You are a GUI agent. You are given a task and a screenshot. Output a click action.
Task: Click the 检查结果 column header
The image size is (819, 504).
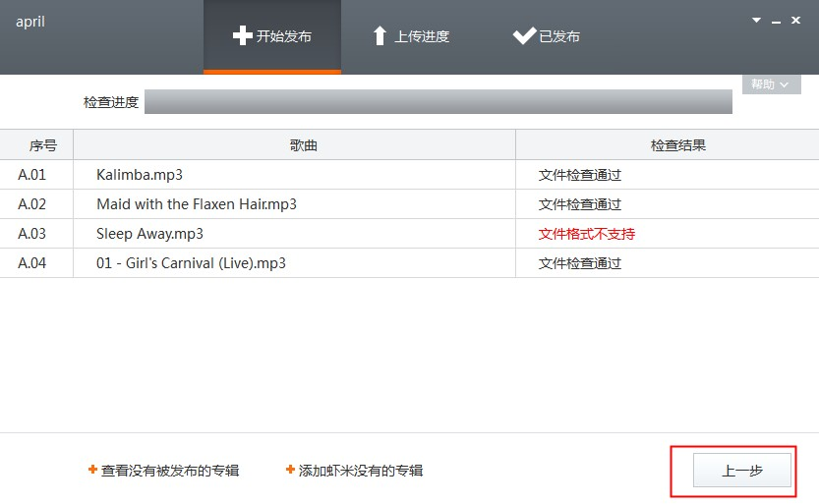pyautogui.click(x=668, y=145)
